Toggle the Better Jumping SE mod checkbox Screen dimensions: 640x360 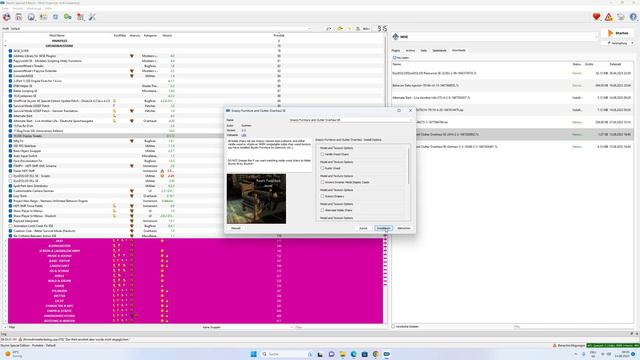(x=10, y=91)
